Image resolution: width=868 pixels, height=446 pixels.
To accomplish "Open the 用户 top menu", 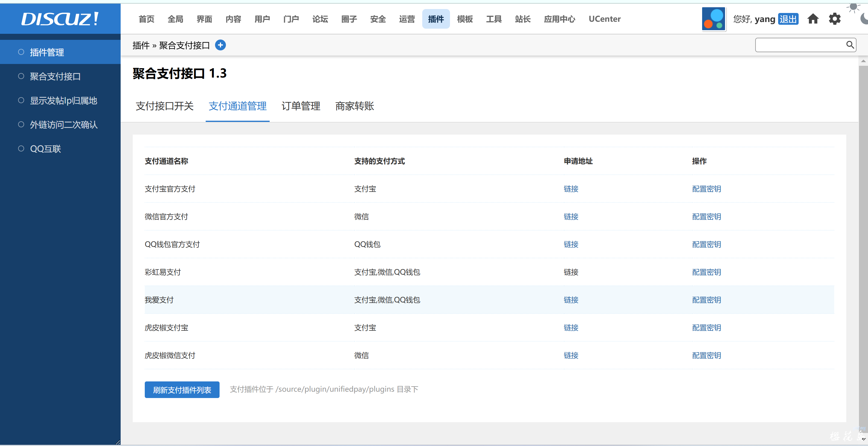I will coord(262,19).
